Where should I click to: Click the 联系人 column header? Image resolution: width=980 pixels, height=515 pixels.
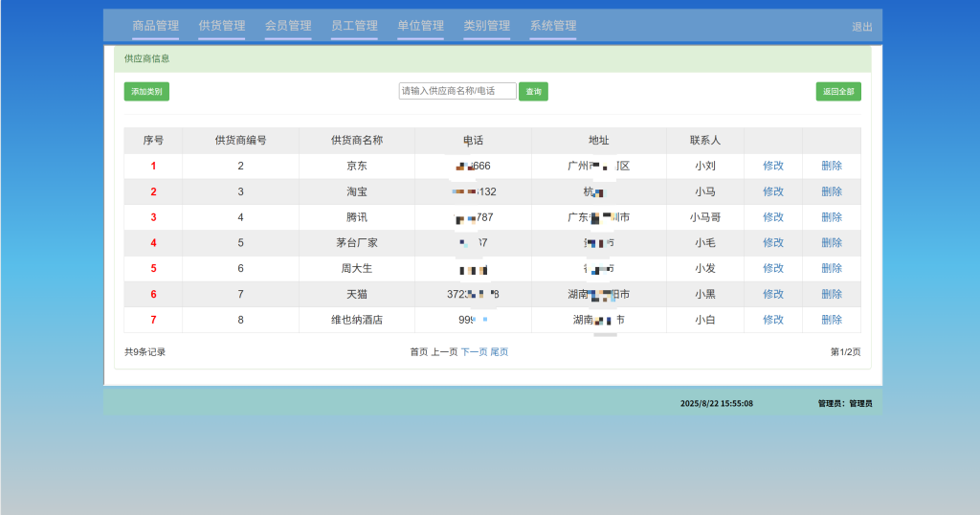(705, 140)
